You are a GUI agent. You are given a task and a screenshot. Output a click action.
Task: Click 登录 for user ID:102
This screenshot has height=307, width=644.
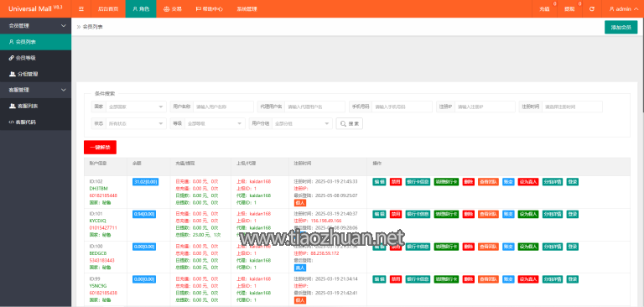tap(573, 182)
